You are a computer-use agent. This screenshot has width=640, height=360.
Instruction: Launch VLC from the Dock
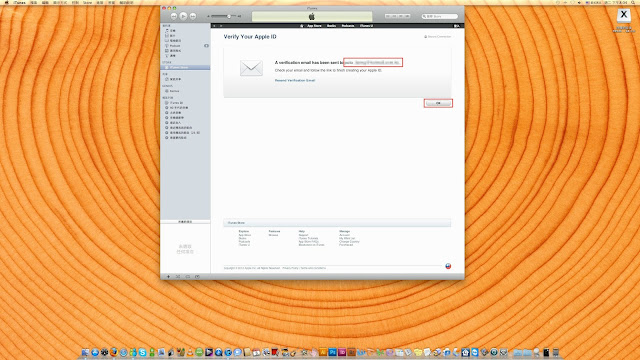pyautogui.click(x=190, y=352)
